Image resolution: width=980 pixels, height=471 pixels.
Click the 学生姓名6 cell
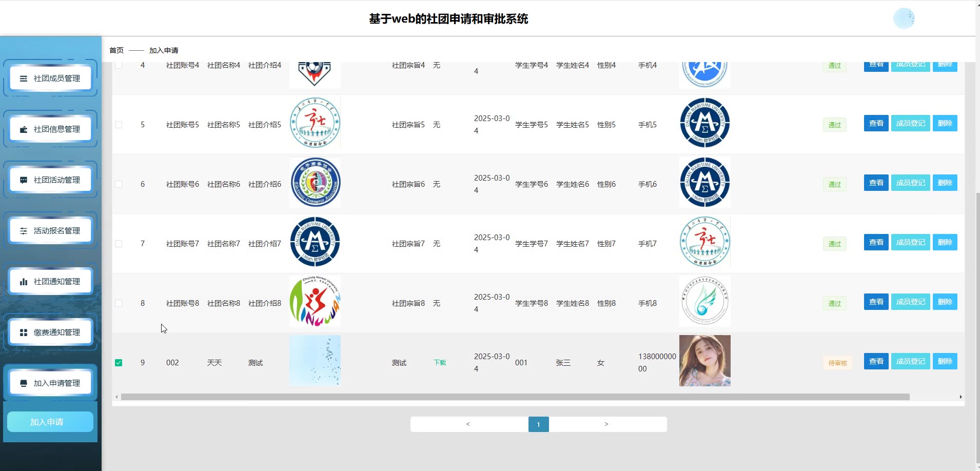(x=573, y=184)
